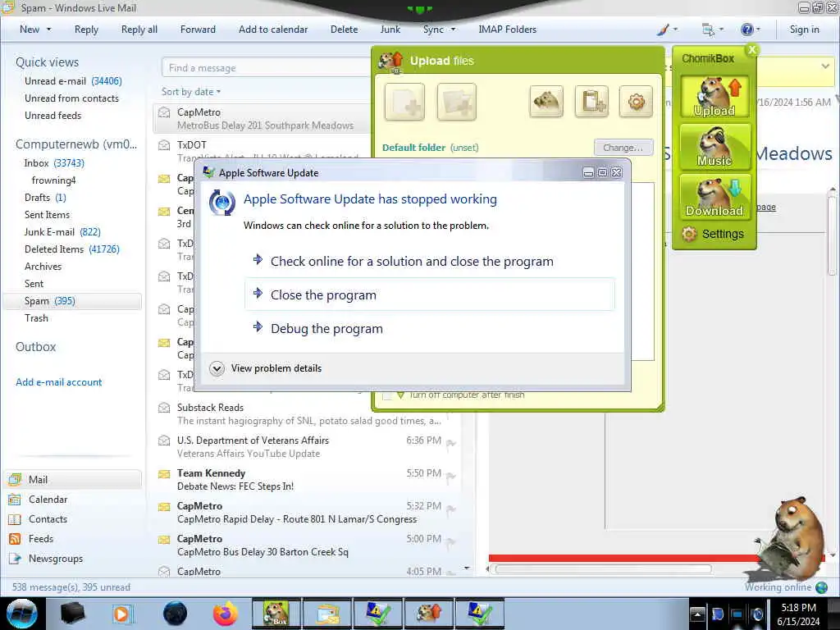This screenshot has height=630, width=840.
Task: Open the Sync dropdown arrow
Action: (453, 30)
